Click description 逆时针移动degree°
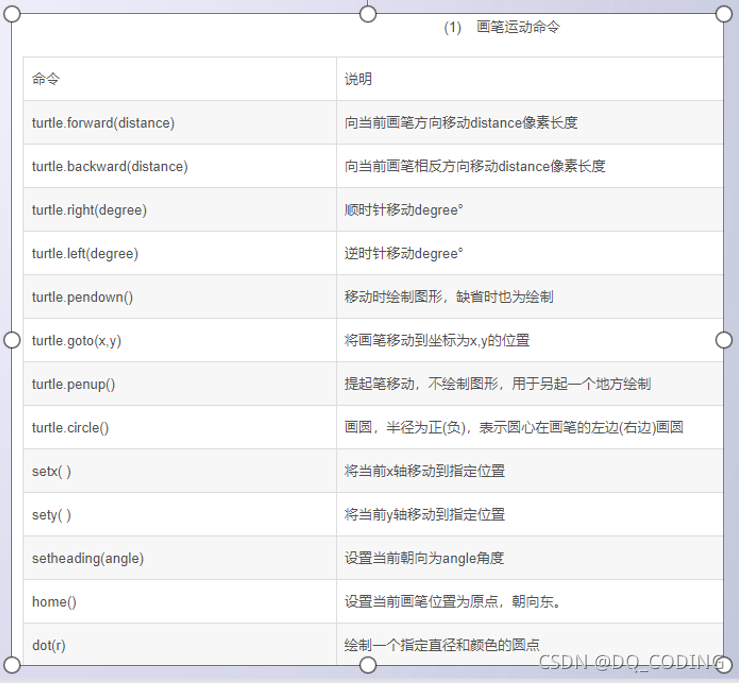Image resolution: width=739 pixels, height=683 pixels. point(403,253)
